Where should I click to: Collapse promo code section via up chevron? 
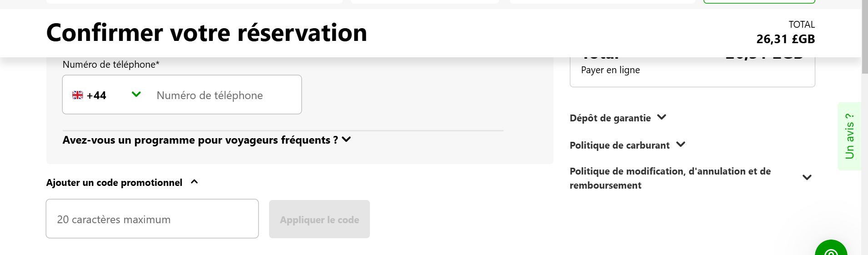point(195,182)
